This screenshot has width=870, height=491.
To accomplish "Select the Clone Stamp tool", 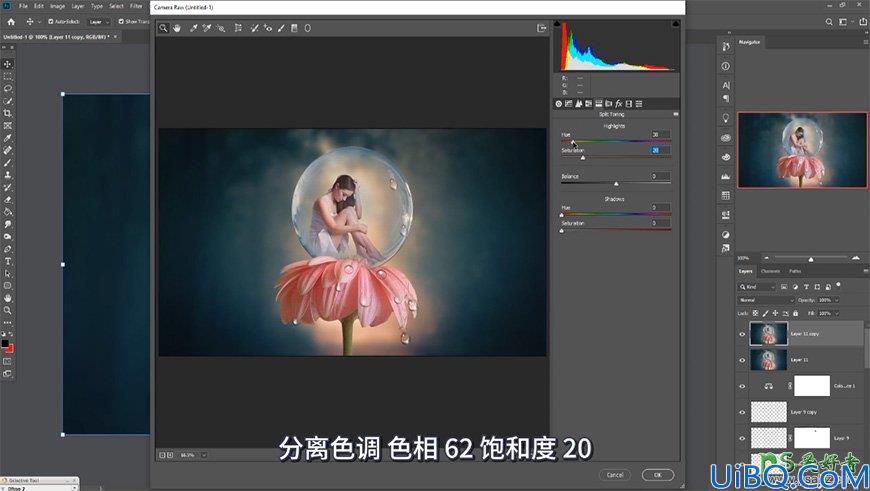I will 8,175.
